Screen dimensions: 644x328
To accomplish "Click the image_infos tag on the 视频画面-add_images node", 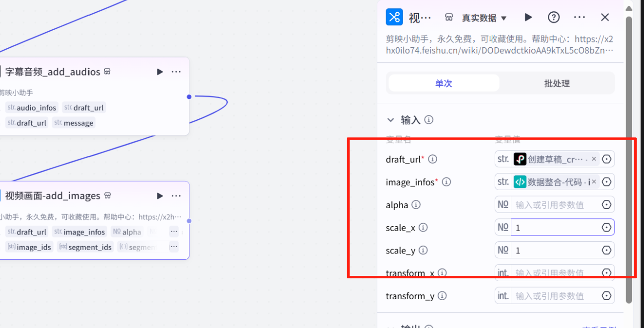I will click(80, 232).
